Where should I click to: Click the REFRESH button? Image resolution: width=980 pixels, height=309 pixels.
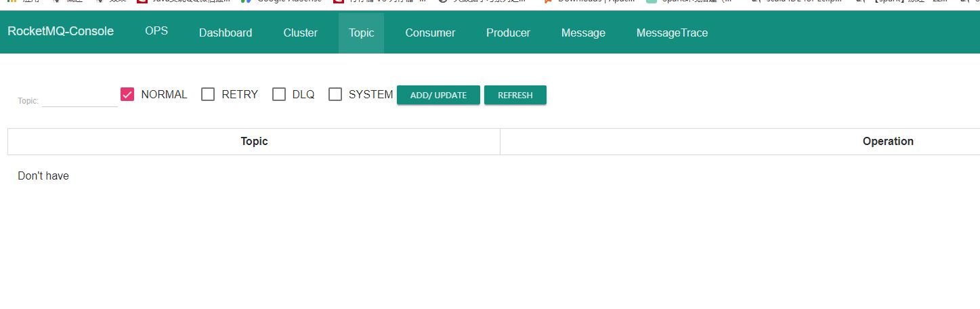pyautogui.click(x=515, y=95)
